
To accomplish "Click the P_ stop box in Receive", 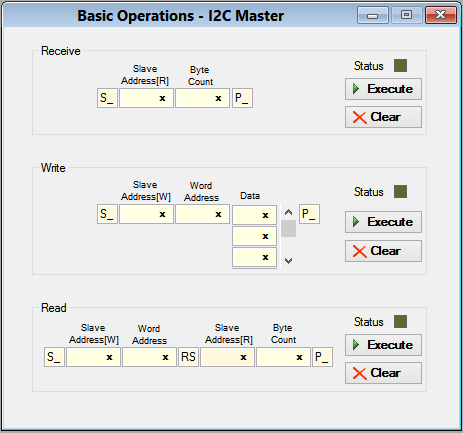I will [x=242, y=98].
